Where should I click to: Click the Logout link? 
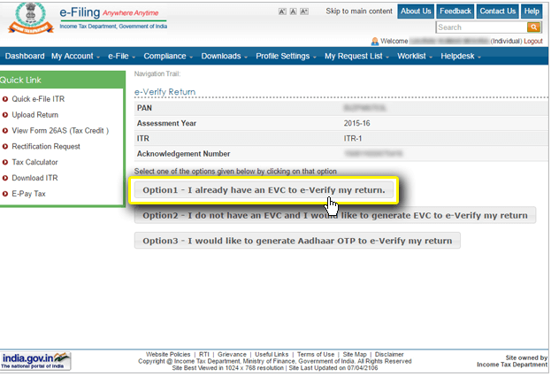(x=533, y=41)
